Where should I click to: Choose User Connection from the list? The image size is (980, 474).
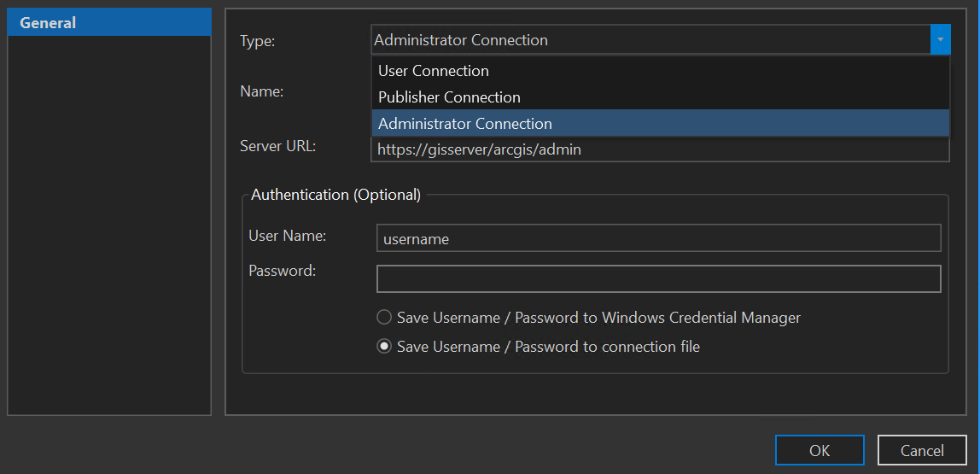[x=434, y=71]
